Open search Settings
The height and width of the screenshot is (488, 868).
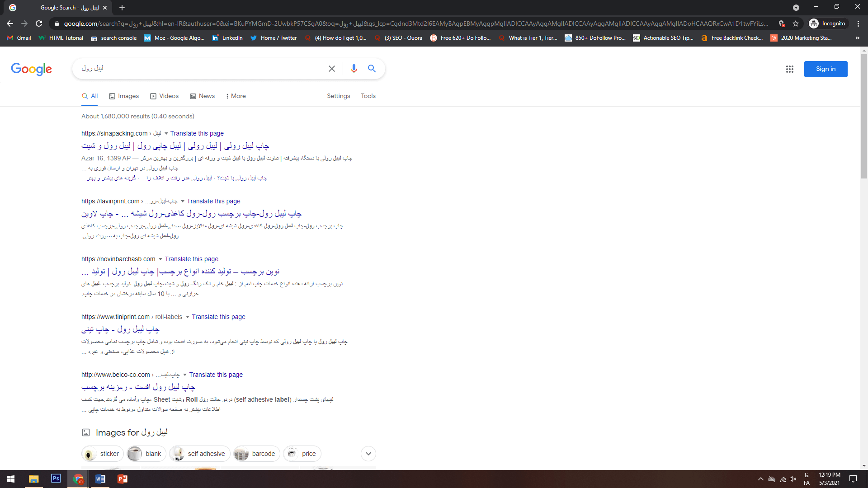click(x=338, y=96)
